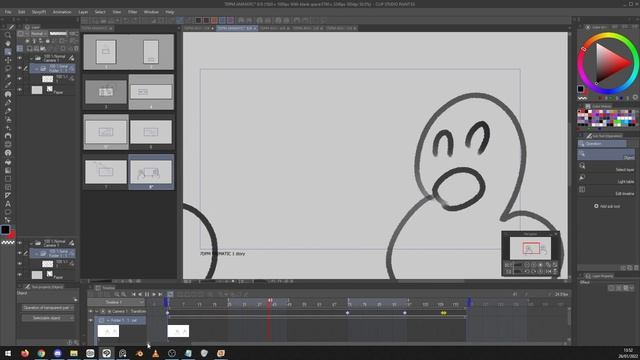
Task: Open Blender from the taskbar
Action: point(139,353)
